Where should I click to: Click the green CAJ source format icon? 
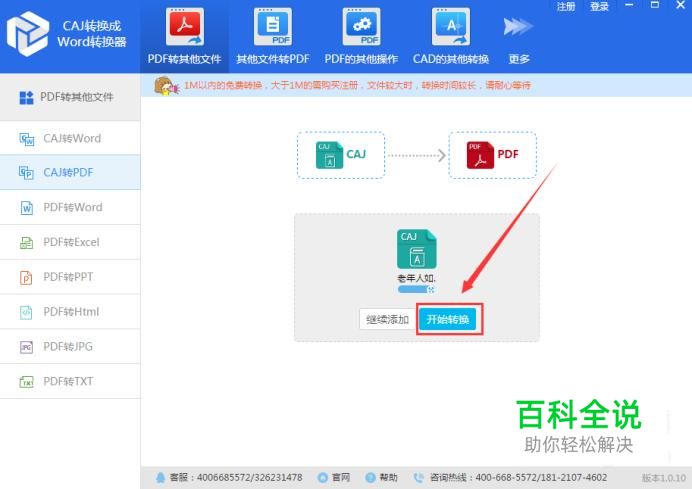pyautogui.click(x=329, y=155)
